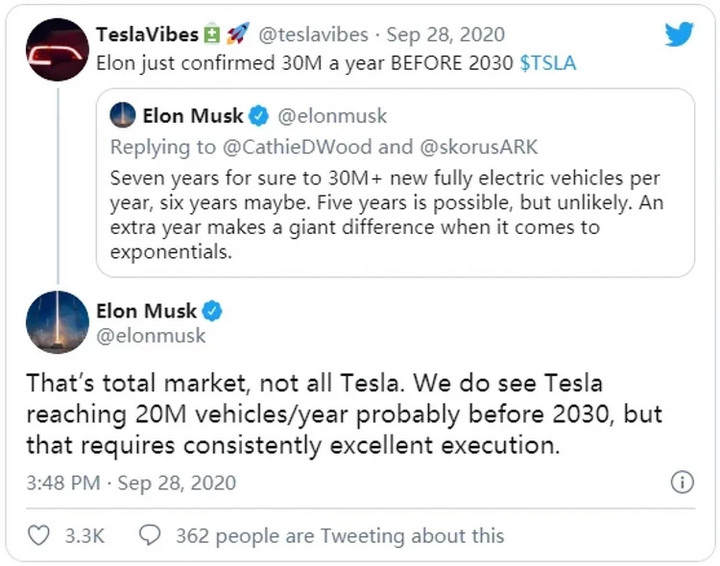Click verified badge in quoted tweet
Screen dimensions: 720x566
(x=259, y=116)
